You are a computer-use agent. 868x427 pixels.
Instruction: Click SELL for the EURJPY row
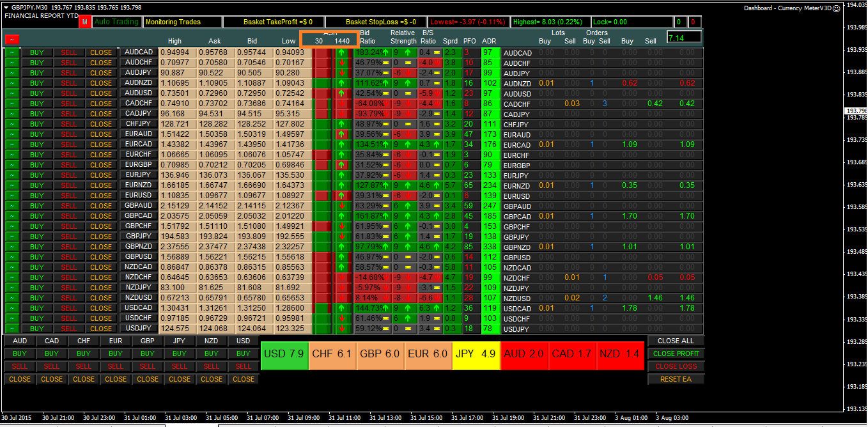pyautogui.click(x=69, y=175)
